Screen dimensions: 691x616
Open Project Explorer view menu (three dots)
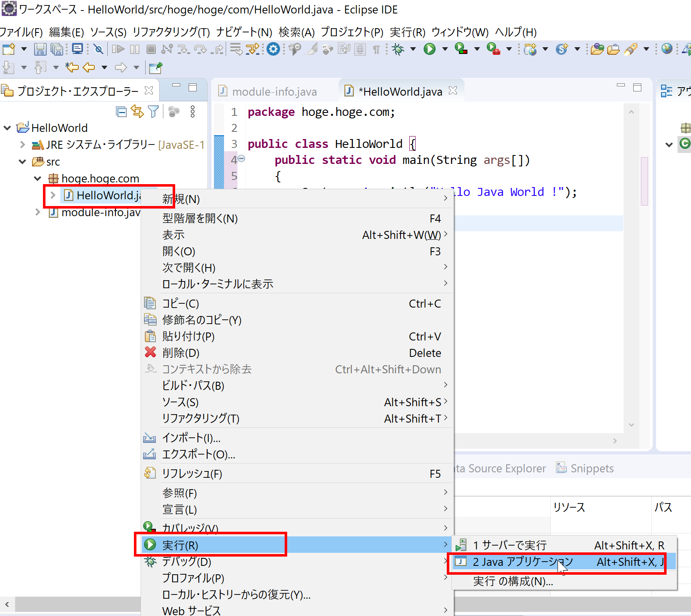click(x=192, y=112)
